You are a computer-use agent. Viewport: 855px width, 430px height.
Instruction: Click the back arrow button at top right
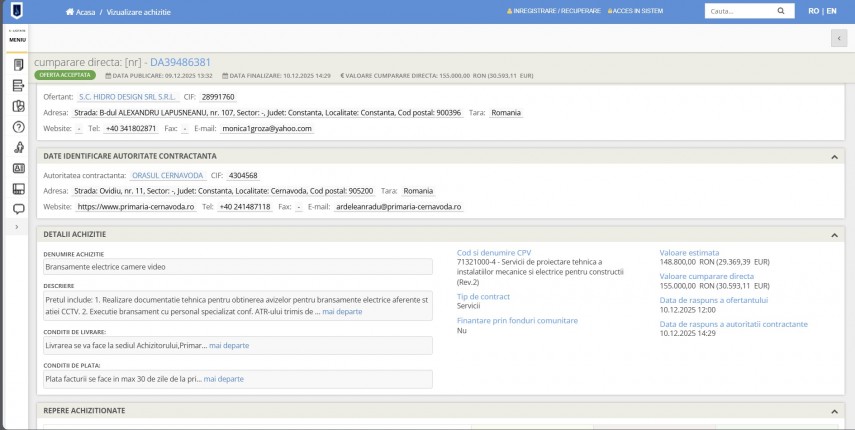point(838,38)
